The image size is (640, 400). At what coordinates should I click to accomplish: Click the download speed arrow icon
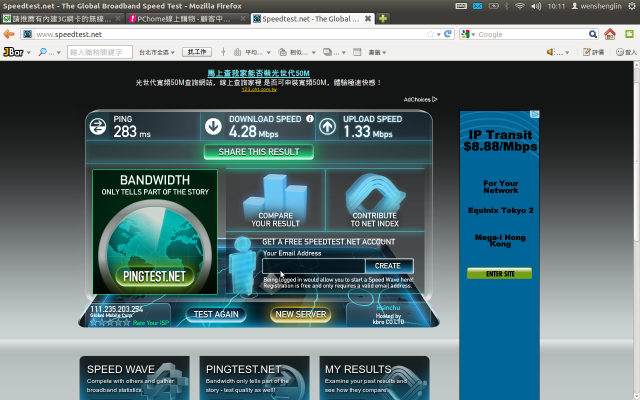pos(213,127)
